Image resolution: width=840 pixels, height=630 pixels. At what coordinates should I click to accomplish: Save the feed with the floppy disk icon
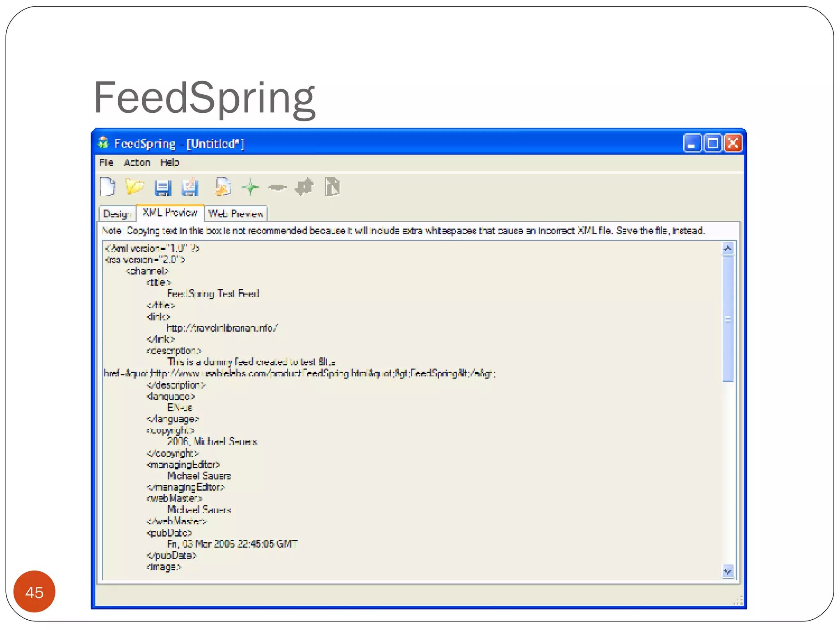[x=162, y=188]
